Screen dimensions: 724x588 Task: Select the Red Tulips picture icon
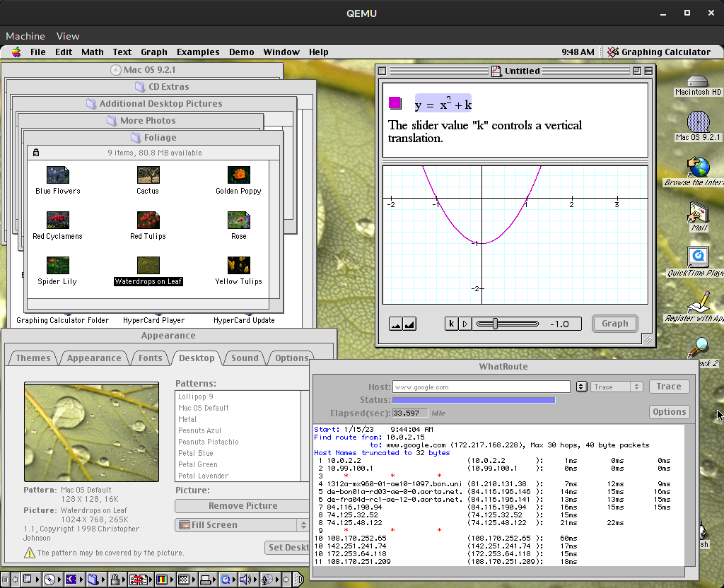click(148, 220)
